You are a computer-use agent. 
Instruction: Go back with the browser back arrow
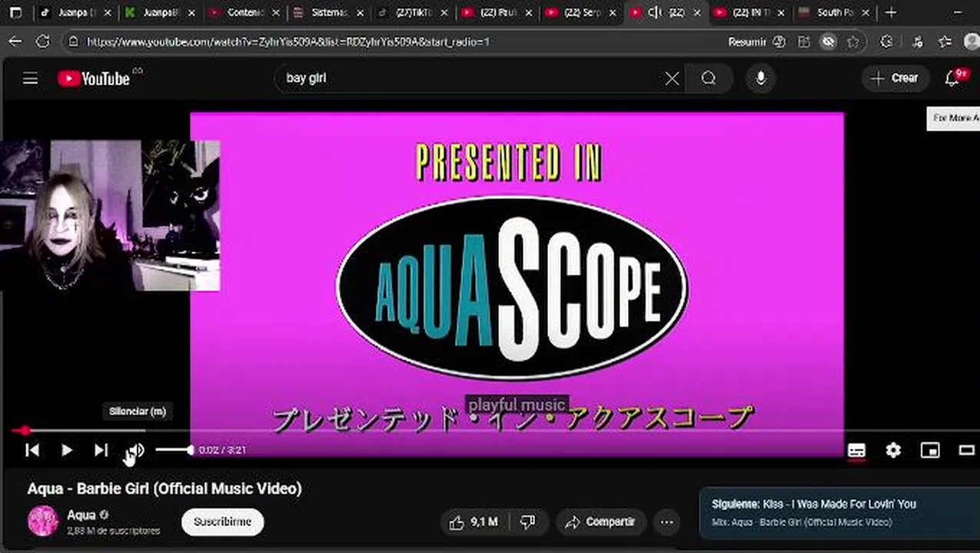click(x=16, y=42)
